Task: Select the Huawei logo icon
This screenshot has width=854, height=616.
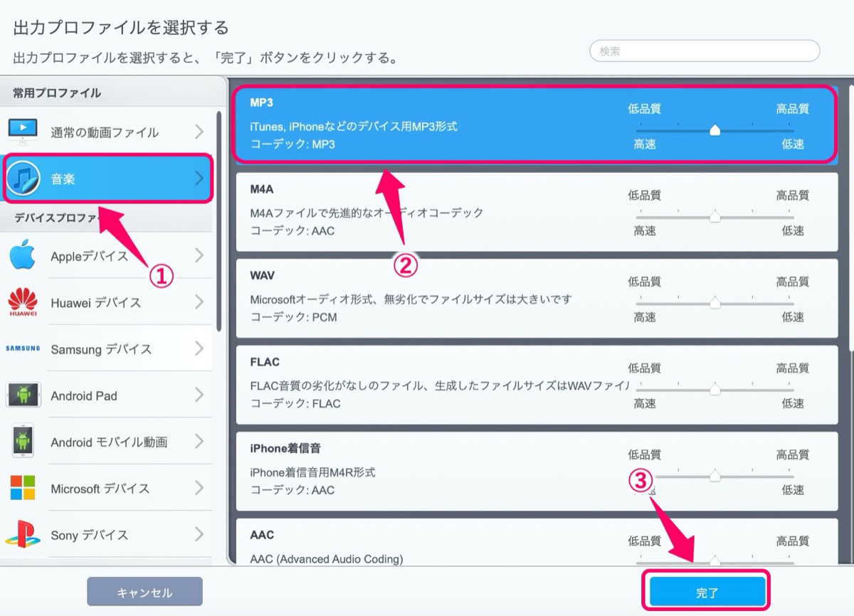Action: (23, 302)
